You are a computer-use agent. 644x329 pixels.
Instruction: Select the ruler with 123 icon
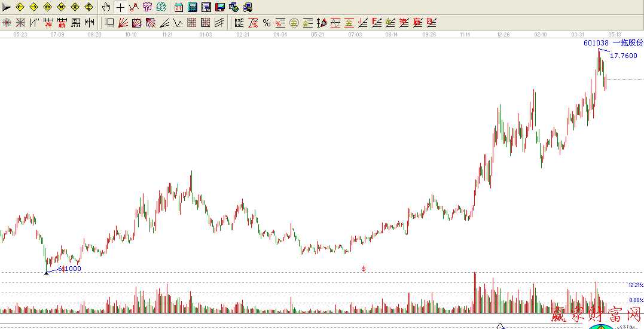point(75,23)
